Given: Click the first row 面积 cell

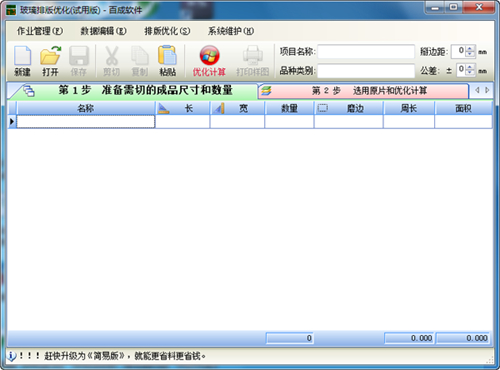Looking at the screenshot, I should [x=463, y=122].
